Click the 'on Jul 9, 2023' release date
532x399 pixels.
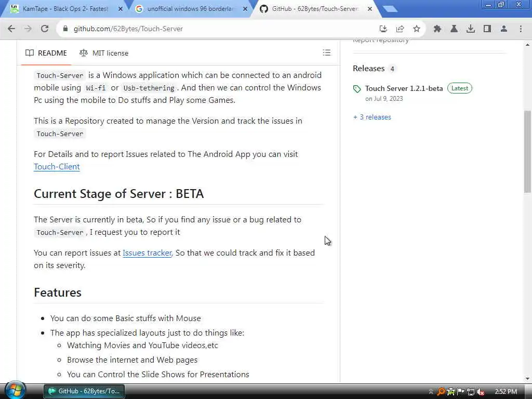[384, 99]
